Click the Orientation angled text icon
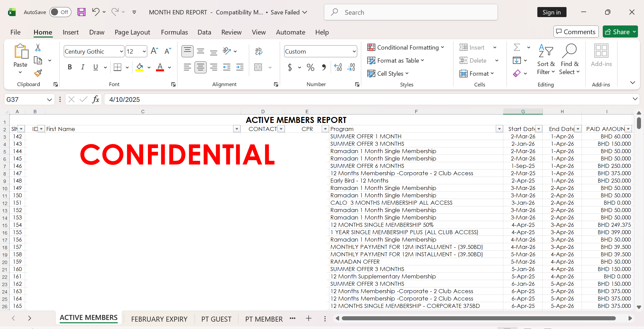Screen dimensions: 644x329 point(227,51)
